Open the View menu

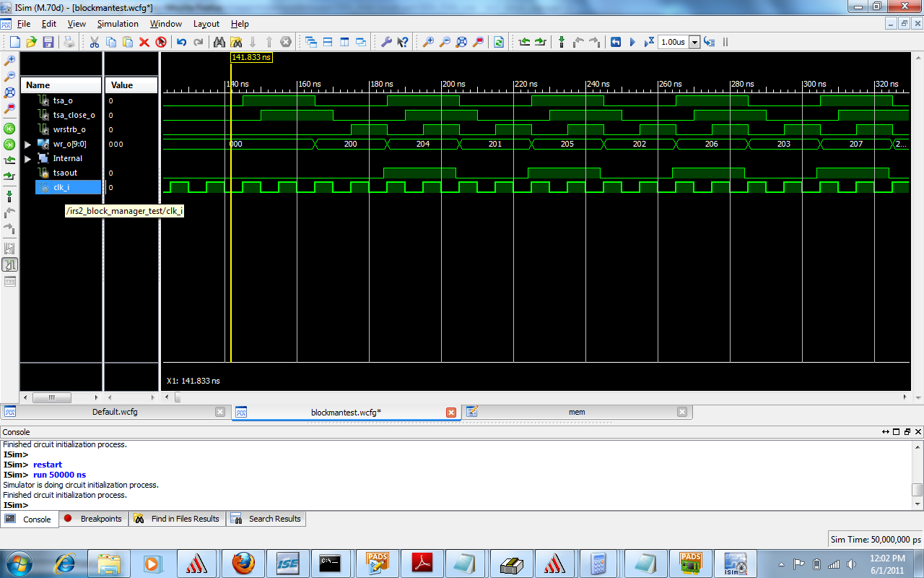tap(77, 24)
